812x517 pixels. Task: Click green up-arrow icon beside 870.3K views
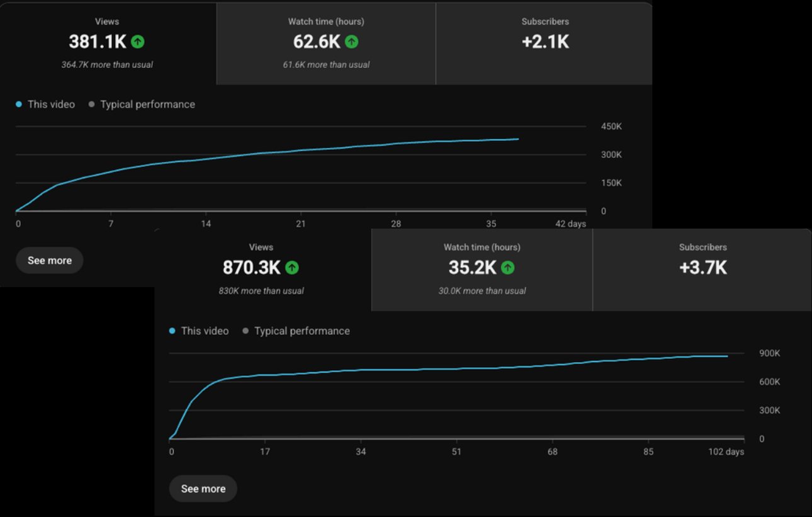point(291,268)
